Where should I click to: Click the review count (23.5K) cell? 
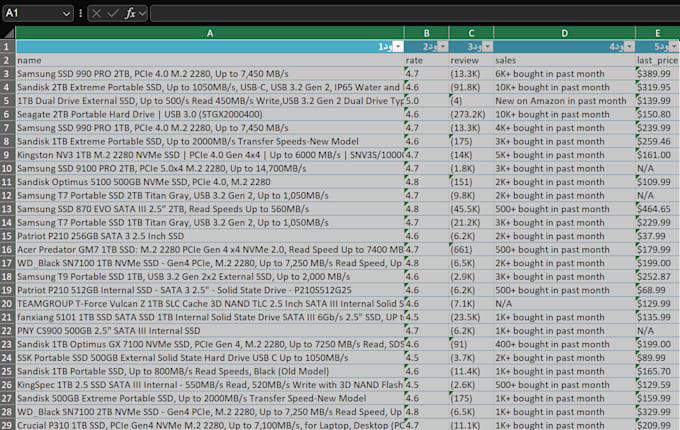point(471,317)
